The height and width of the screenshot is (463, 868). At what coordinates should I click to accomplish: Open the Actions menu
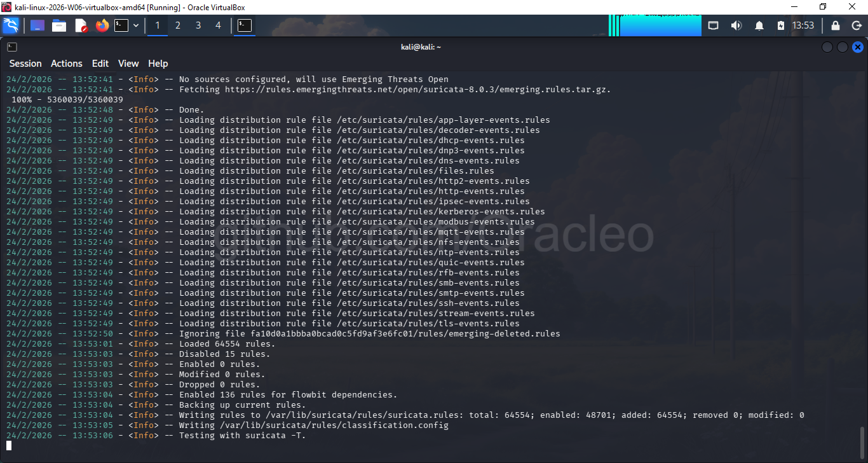tap(67, 64)
